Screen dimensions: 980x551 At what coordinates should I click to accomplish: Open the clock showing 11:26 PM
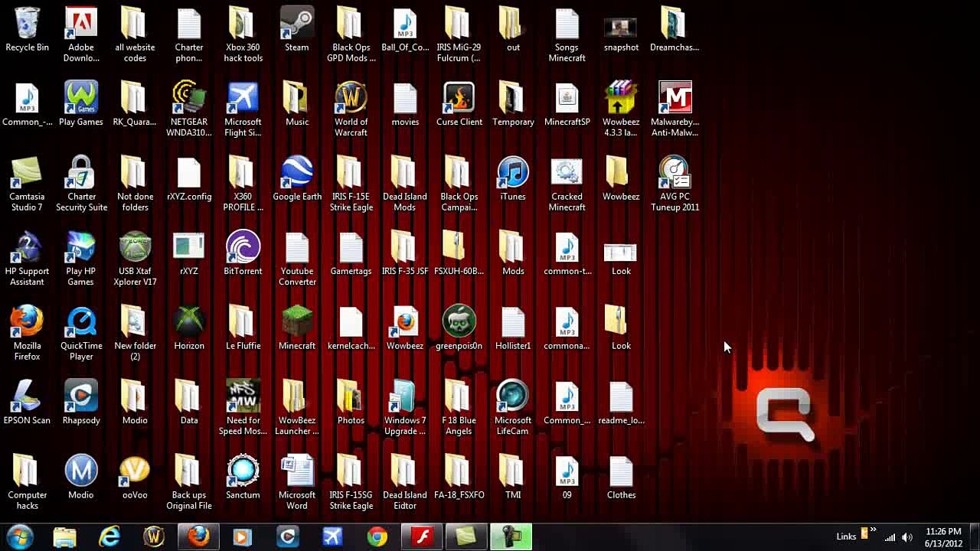[x=943, y=537]
